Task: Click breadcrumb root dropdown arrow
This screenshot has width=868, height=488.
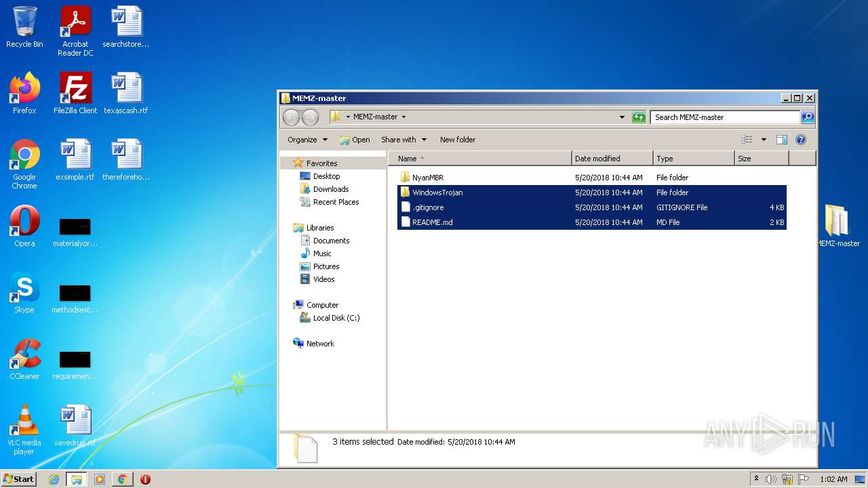Action: tap(349, 117)
